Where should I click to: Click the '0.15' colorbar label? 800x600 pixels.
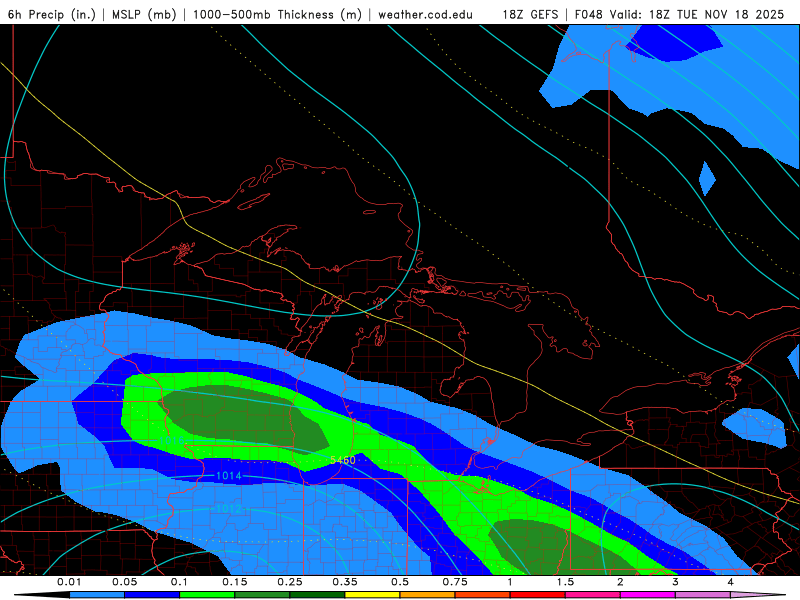235,582
